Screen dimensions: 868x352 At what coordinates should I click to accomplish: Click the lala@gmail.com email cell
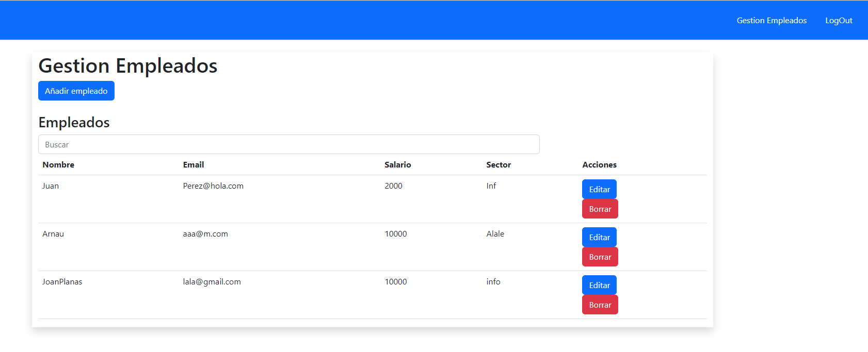pos(212,282)
